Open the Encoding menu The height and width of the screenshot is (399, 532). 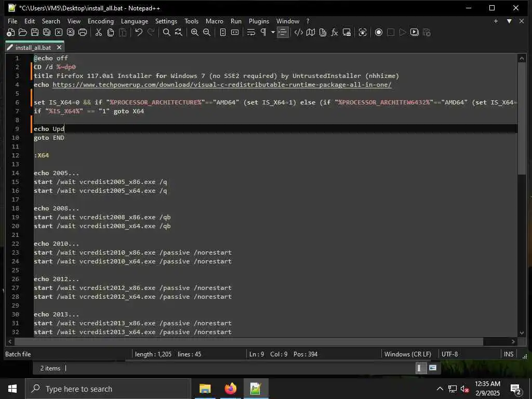coord(101,21)
